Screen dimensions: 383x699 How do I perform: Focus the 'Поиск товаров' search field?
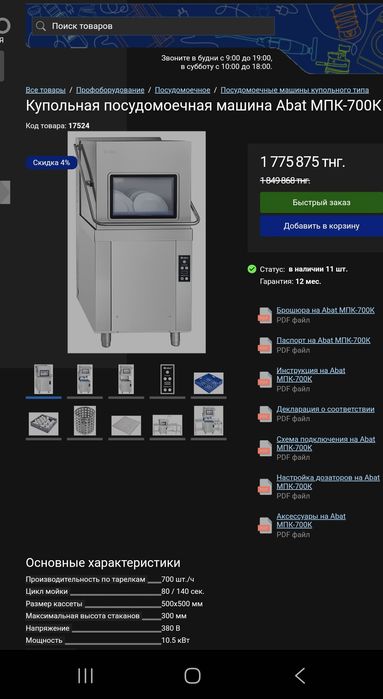[153, 26]
